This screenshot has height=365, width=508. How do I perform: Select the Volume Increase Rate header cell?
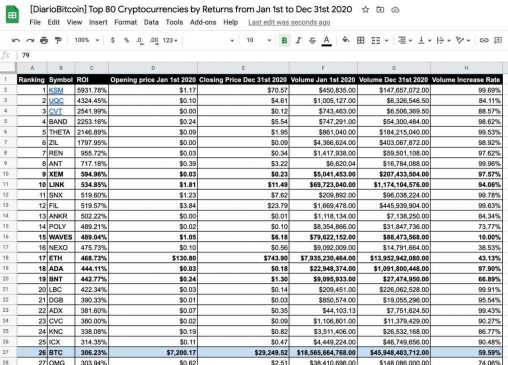(x=466, y=80)
